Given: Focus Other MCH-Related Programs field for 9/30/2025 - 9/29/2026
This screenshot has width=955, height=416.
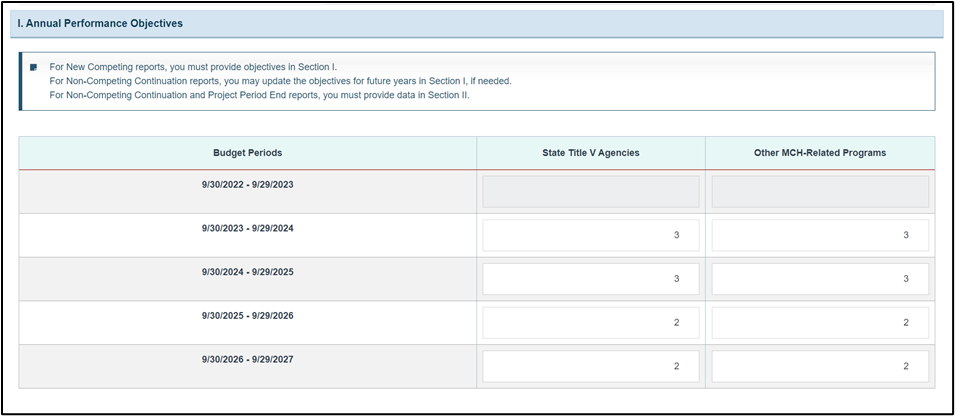Looking at the screenshot, I should 820,323.
